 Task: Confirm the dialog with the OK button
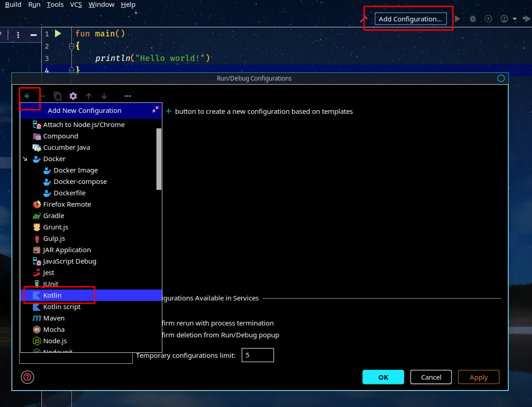coord(383,377)
